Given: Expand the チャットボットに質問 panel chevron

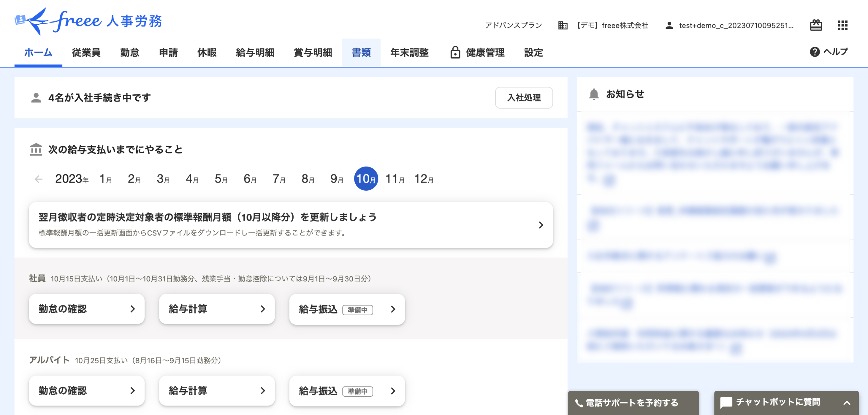Looking at the screenshot, I should (x=847, y=403).
